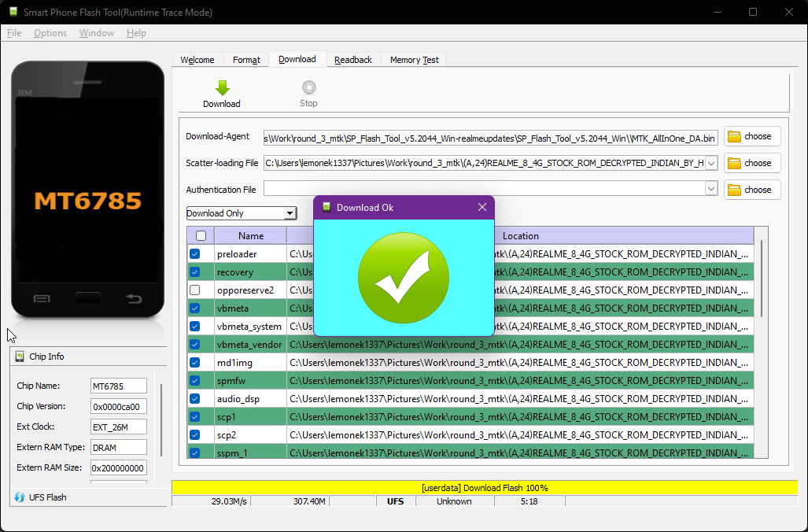Uncheck the md1img checkbox
This screenshot has height=532, width=808.
195,362
